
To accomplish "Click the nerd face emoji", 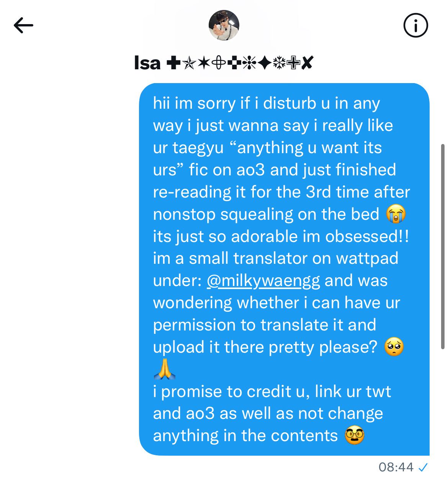I will (x=354, y=435).
